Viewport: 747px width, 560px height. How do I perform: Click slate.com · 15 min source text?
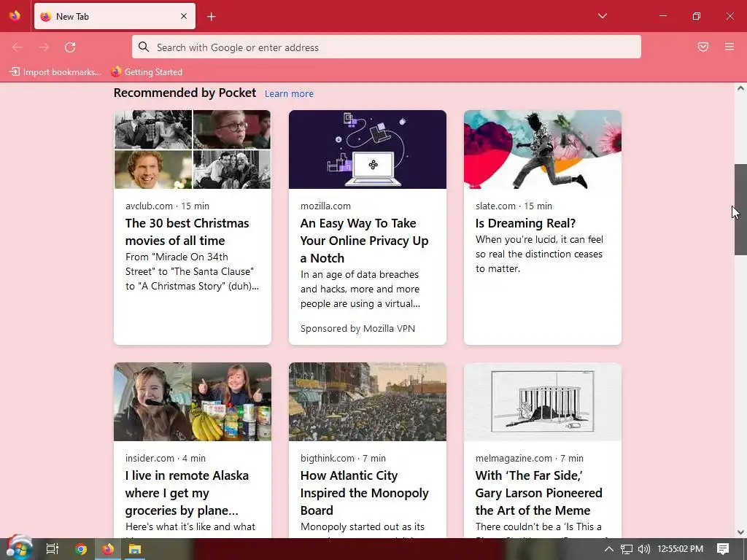514,206
